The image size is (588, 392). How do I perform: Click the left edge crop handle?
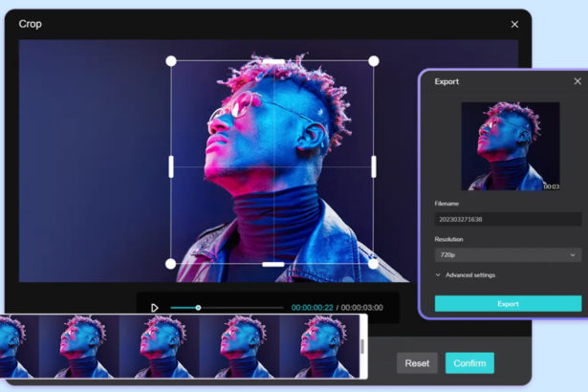171,166
